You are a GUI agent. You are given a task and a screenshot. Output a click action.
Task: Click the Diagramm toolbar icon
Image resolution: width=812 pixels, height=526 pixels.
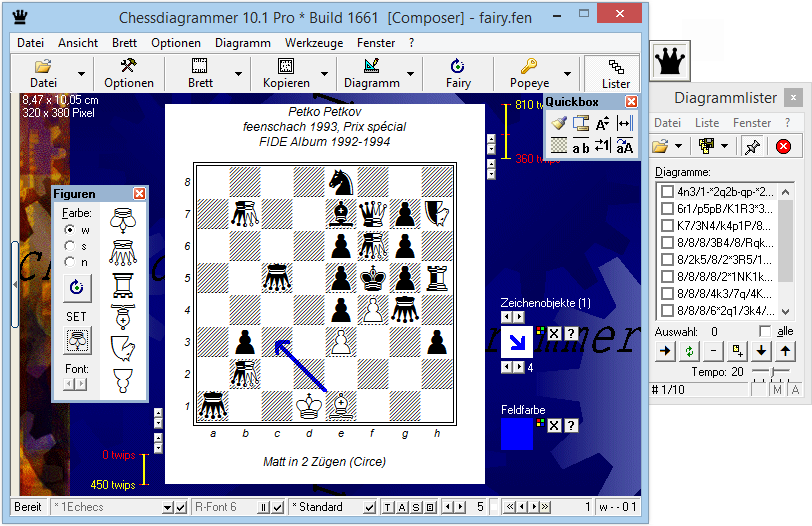pos(371,66)
